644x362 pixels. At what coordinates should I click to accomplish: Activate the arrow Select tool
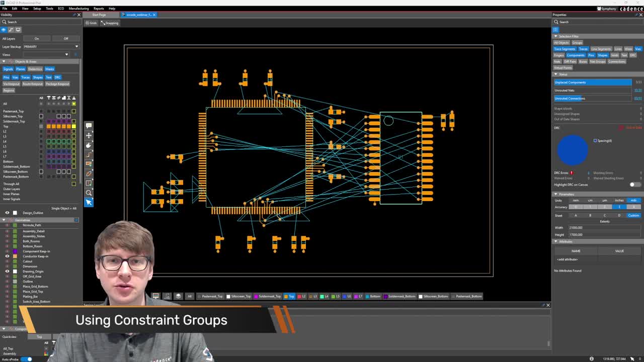89,202
